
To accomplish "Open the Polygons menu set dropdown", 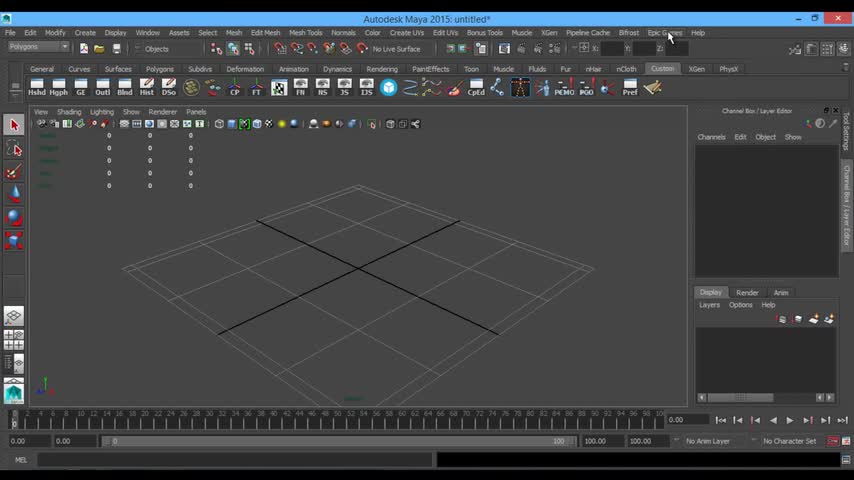I will coord(38,47).
